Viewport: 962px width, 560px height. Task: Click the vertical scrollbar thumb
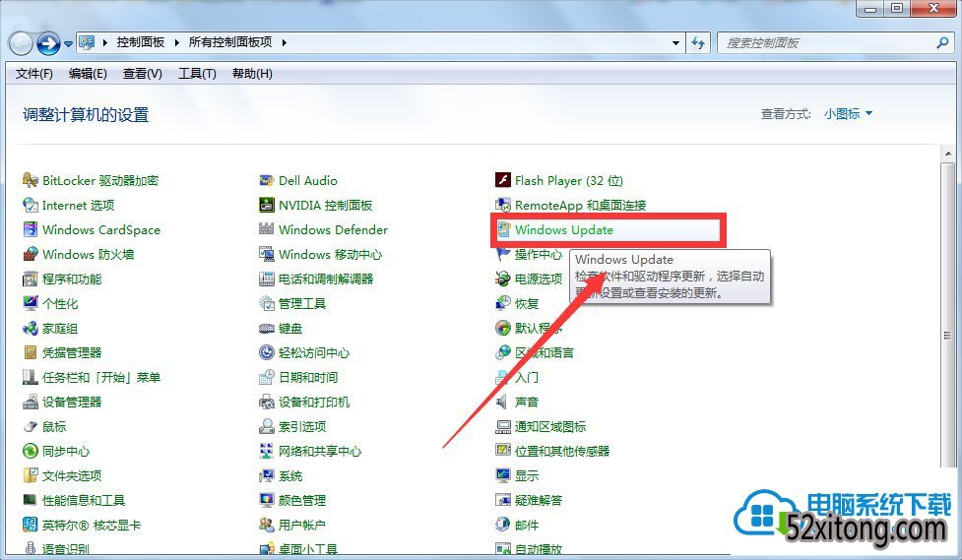947,315
